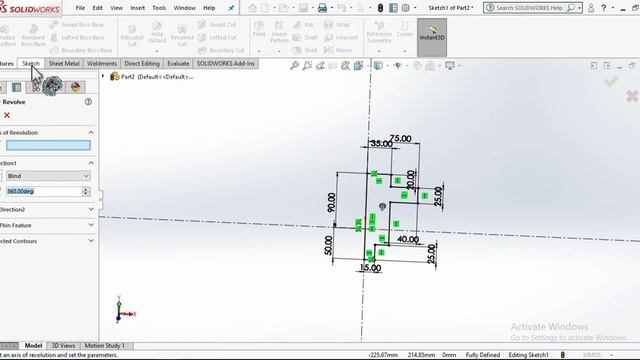Image resolution: width=640 pixels, height=360 pixels.
Task: Expand the Selected Contours section
Action: click(91, 241)
